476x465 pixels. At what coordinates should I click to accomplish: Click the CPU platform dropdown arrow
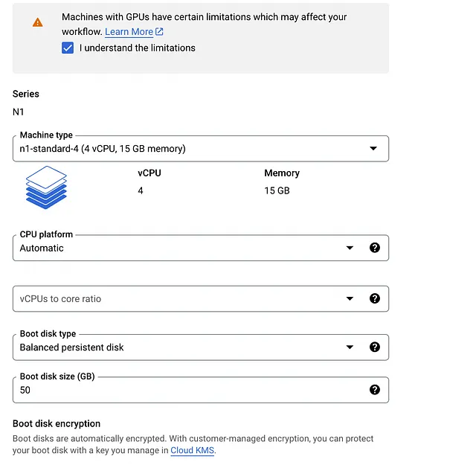click(350, 248)
